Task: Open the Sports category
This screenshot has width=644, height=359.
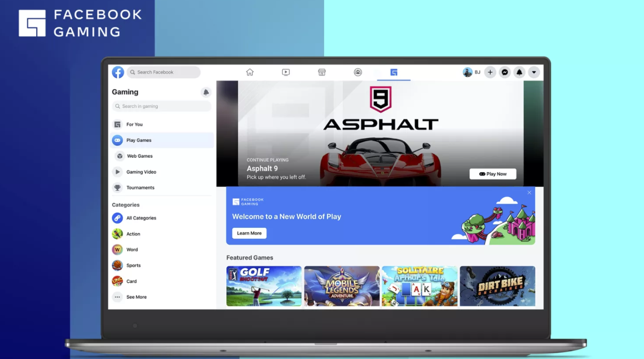Action: click(x=162, y=265)
